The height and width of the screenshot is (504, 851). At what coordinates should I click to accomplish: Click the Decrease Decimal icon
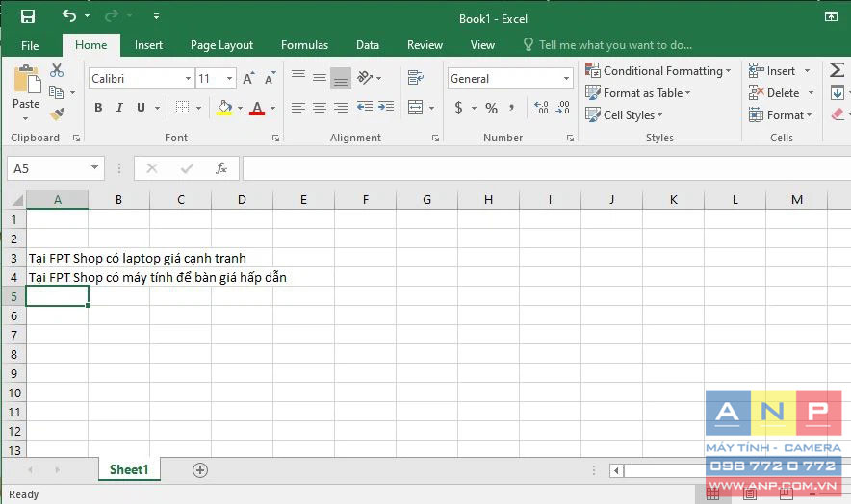[563, 108]
